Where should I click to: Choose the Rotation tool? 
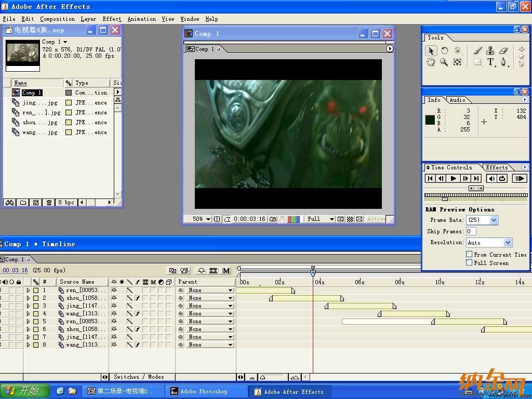click(x=444, y=50)
